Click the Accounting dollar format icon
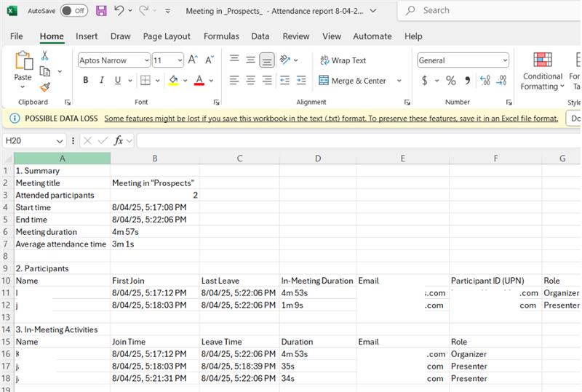Viewport: 582px width, 392px height. click(x=425, y=80)
